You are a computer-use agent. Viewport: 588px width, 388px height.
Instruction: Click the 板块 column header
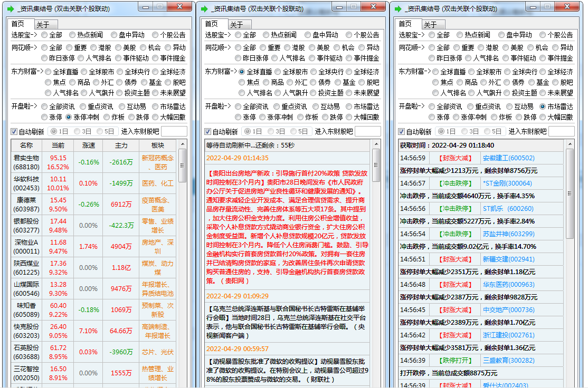157,145
